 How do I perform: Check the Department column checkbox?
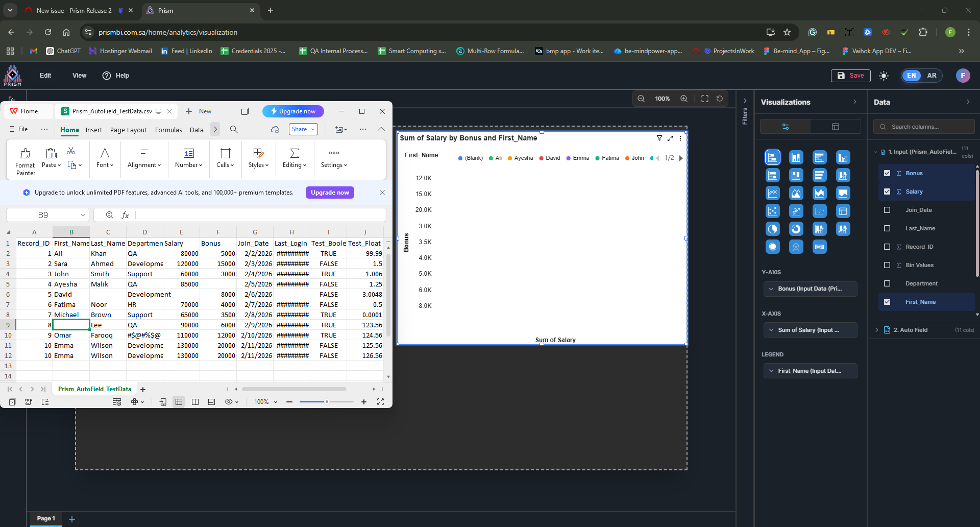(887, 283)
